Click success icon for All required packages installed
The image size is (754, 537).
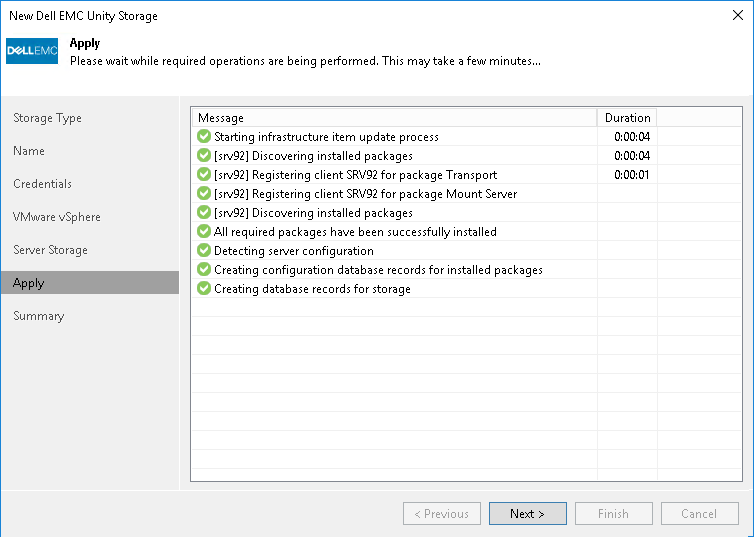tap(204, 231)
